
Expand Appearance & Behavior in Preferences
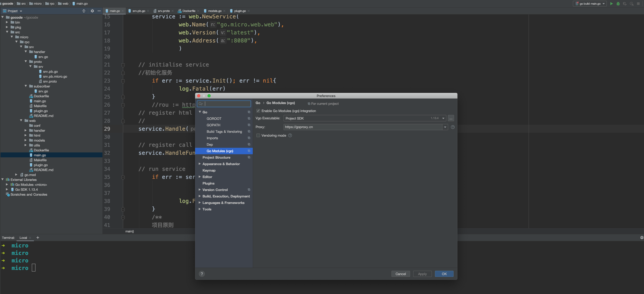click(x=200, y=164)
